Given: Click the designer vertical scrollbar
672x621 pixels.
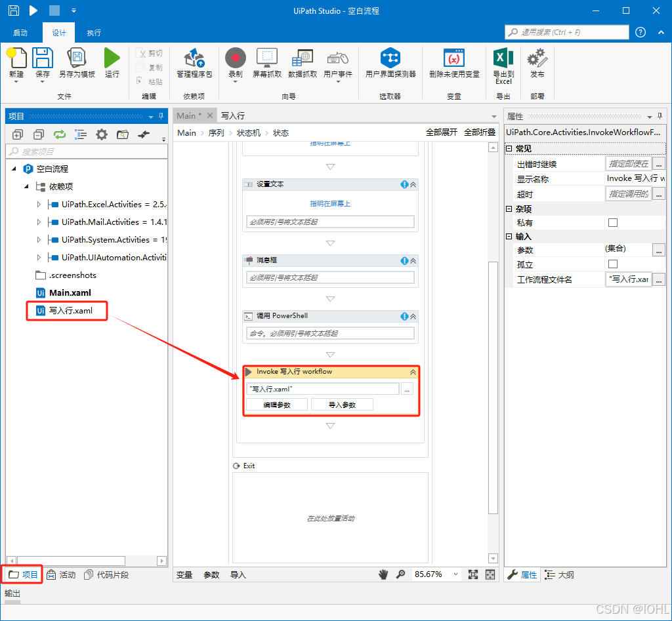Looking at the screenshot, I should click(493, 387).
